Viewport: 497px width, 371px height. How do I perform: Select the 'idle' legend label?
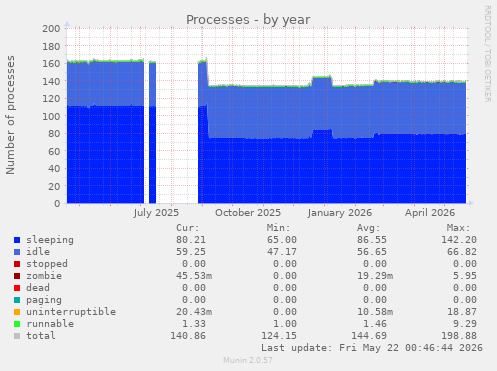[x=38, y=252]
